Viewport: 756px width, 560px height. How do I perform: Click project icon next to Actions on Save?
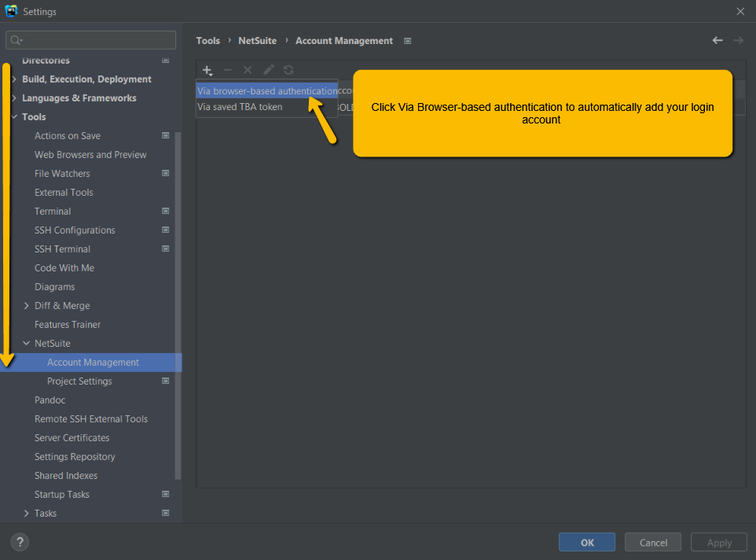(165, 135)
